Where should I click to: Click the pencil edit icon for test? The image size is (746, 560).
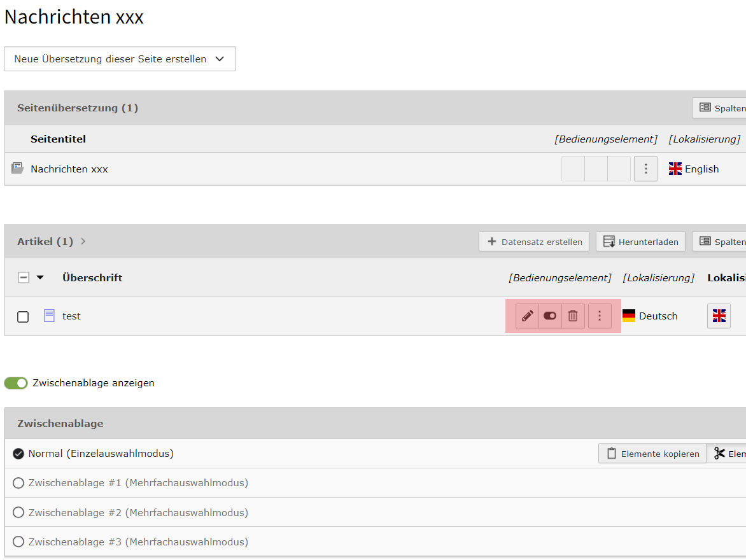click(527, 316)
